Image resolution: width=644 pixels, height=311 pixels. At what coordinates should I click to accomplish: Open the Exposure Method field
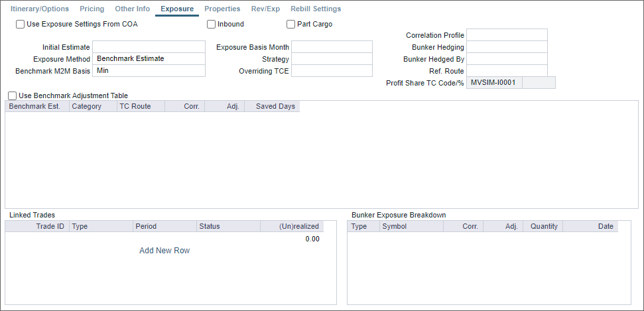[149, 59]
